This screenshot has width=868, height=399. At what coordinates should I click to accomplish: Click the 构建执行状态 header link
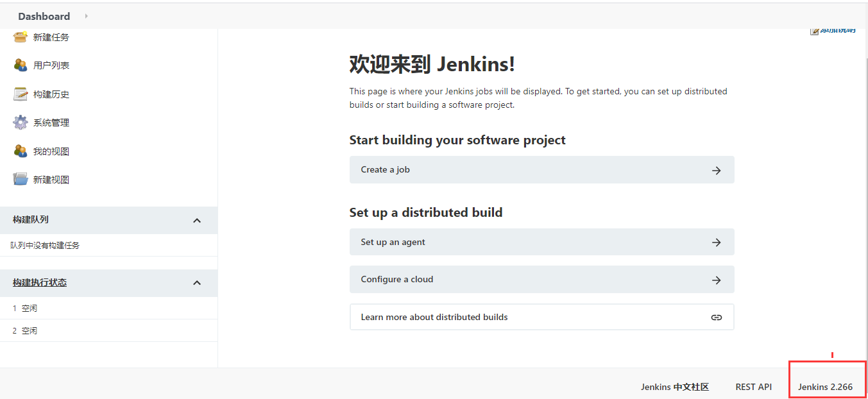point(40,282)
